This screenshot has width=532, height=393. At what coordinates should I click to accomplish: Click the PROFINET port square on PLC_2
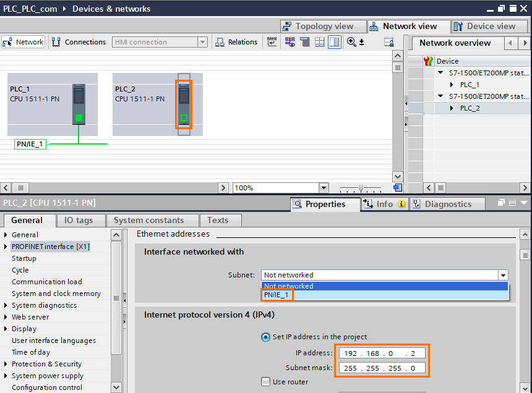184,117
